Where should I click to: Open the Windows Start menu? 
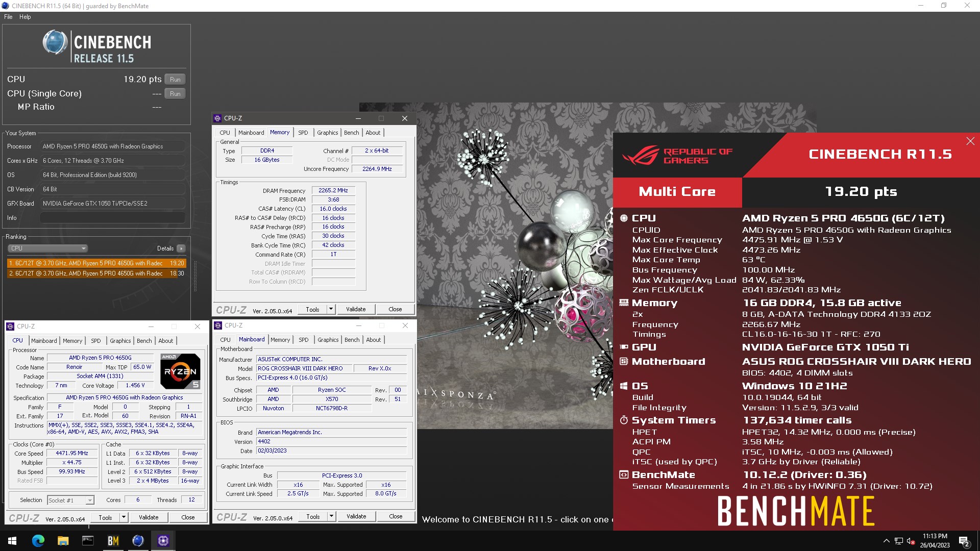(x=12, y=541)
